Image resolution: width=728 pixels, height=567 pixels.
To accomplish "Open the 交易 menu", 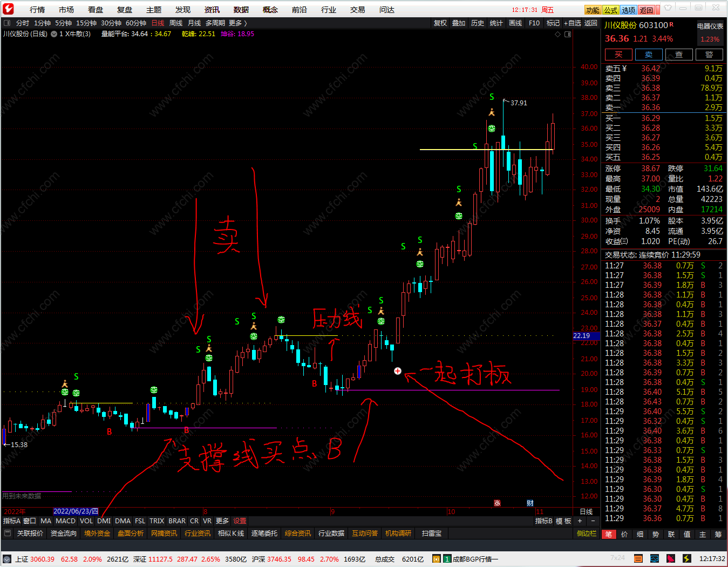I will click(358, 10).
